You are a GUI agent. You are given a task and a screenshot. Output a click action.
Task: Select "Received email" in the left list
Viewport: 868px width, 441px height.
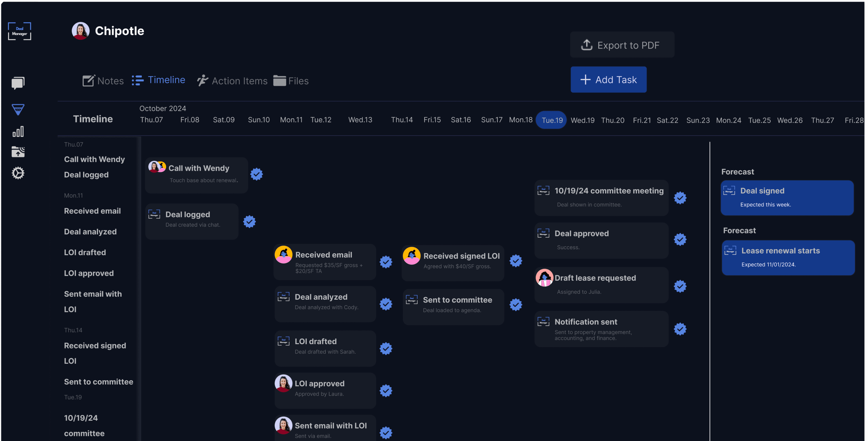point(92,211)
